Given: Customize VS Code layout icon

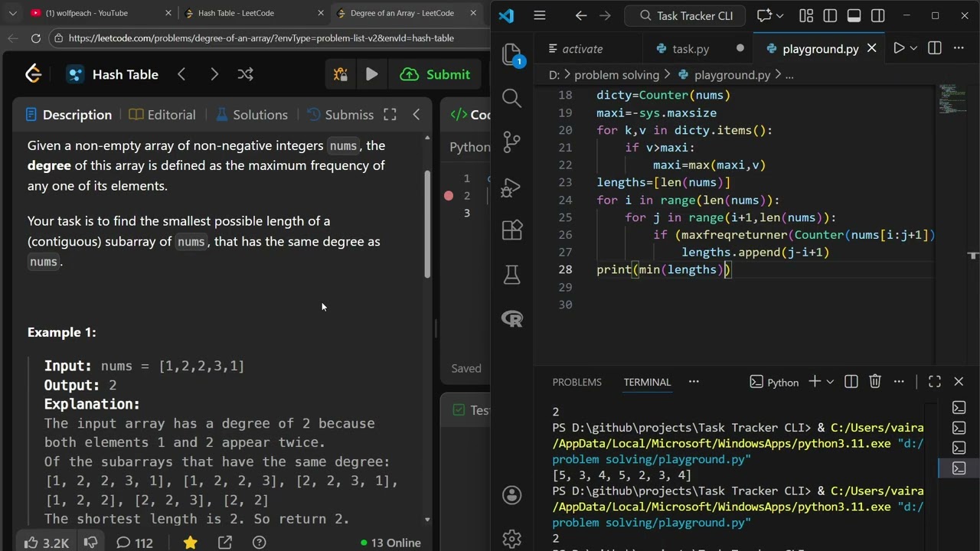Looking at the screenshot, I should click(x=806, y=15).
